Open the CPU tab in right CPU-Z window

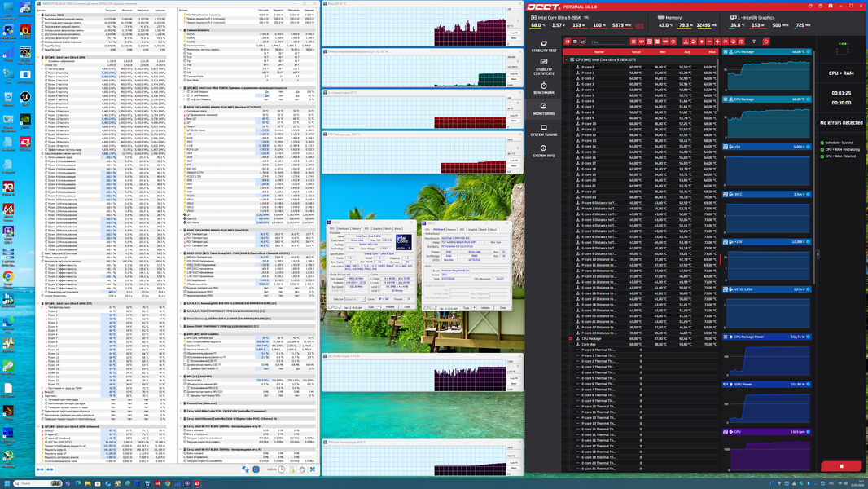coord(427,229)
